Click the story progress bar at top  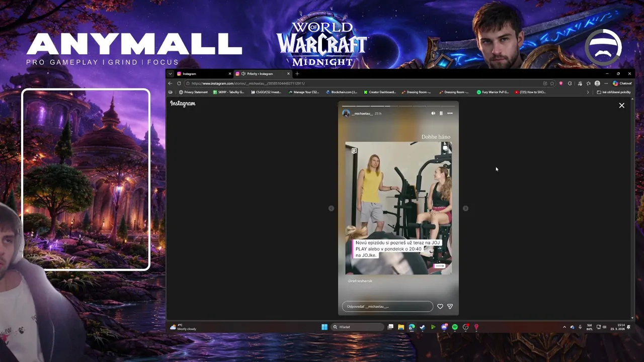pyautogui.click(x=398, y=106)
